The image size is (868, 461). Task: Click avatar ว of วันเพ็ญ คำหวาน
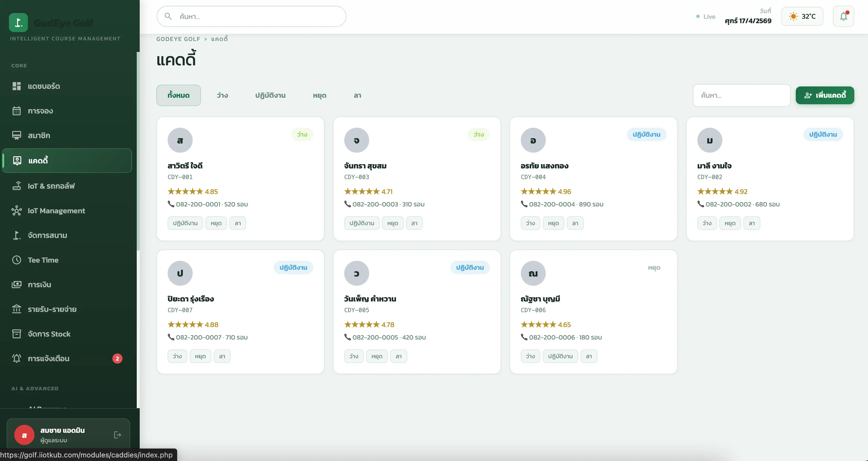pos(356,273)
